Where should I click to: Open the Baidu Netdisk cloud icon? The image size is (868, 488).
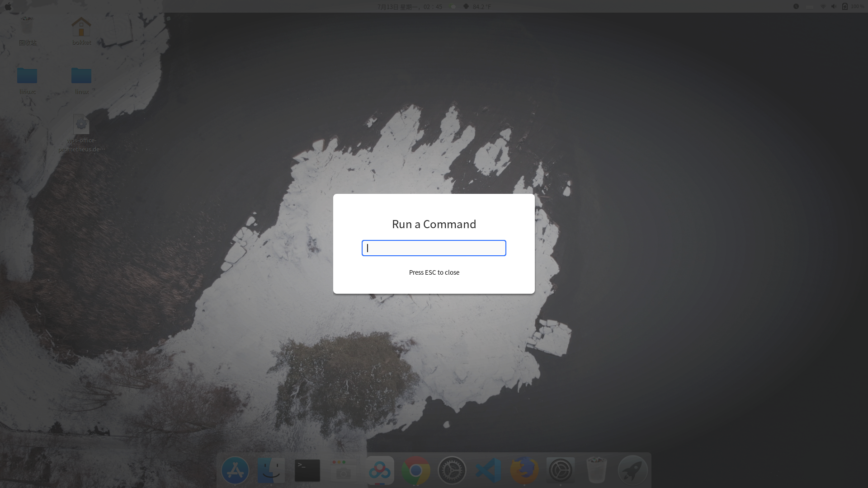(380, 470)
